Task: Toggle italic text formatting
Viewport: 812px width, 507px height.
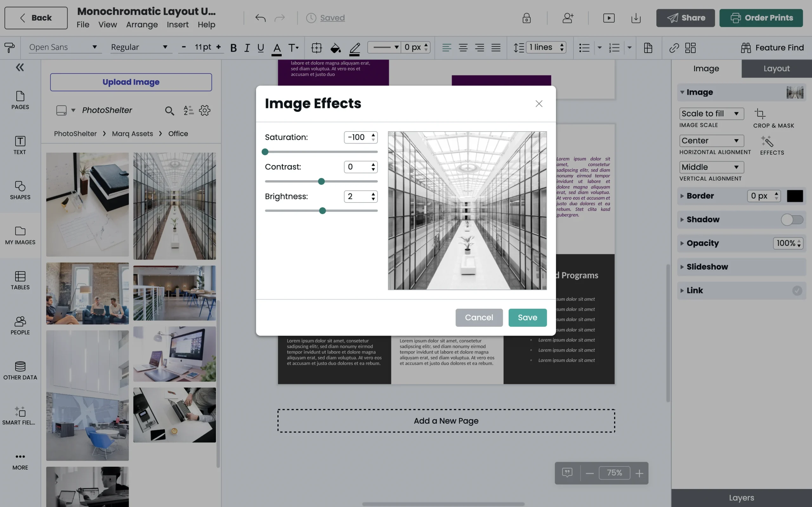Action: [x=247, y=48]
